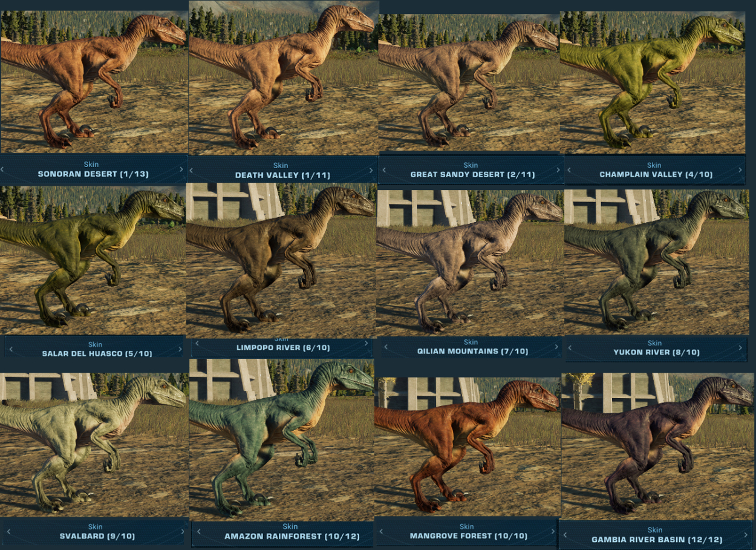Select next skin after Sonoran Desert
This screenshot has width=756, height=550.
[x=182, y=170]
